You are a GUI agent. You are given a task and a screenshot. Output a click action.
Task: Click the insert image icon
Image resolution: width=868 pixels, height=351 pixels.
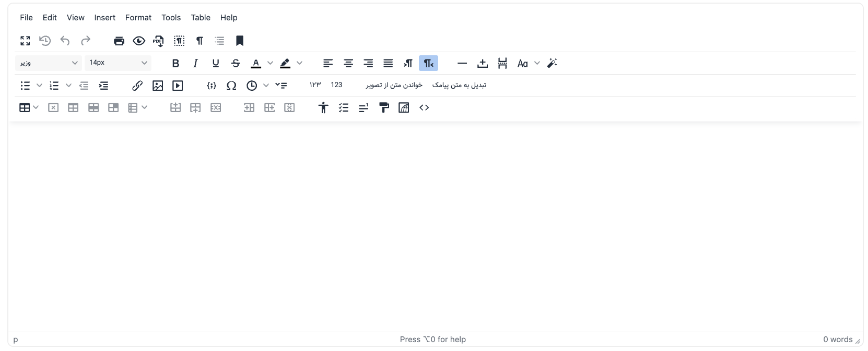(x=158, y=86)
